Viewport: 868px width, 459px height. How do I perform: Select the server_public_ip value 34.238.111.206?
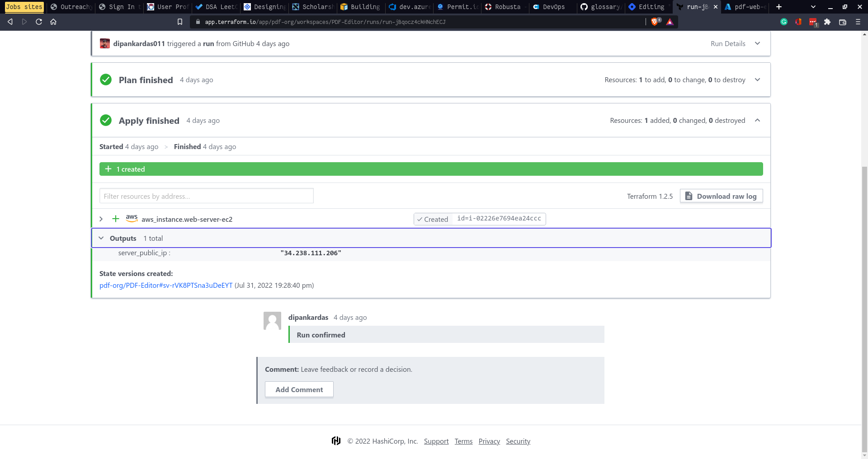pos(311,253)
